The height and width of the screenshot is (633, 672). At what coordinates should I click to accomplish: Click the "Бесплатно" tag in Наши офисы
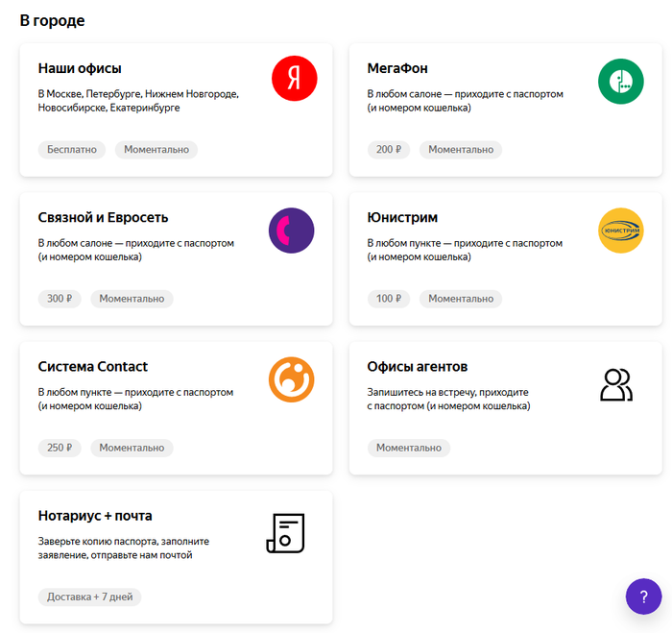pos(72,150)
